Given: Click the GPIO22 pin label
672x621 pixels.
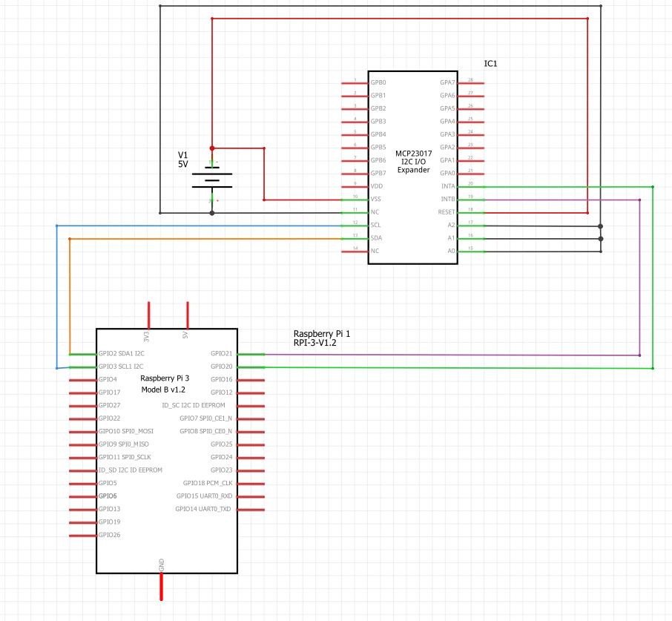Looking at the screenshot, I should (x=109, y=418).
